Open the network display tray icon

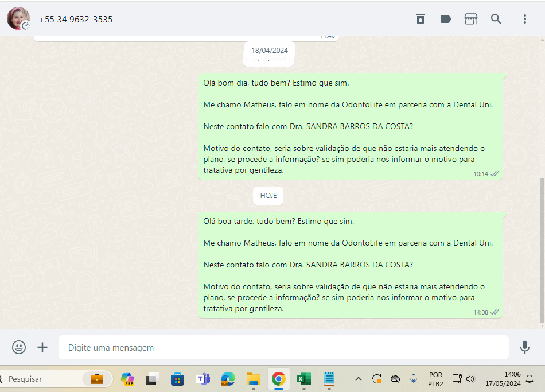coord(457,379)
